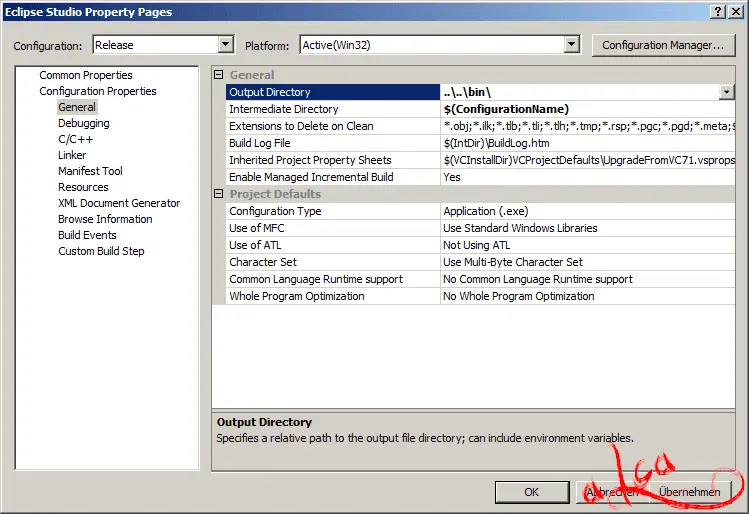This screenshot has height=514, width=749.
Task: Select Configuration Properties in the tree
Action: 97,91
